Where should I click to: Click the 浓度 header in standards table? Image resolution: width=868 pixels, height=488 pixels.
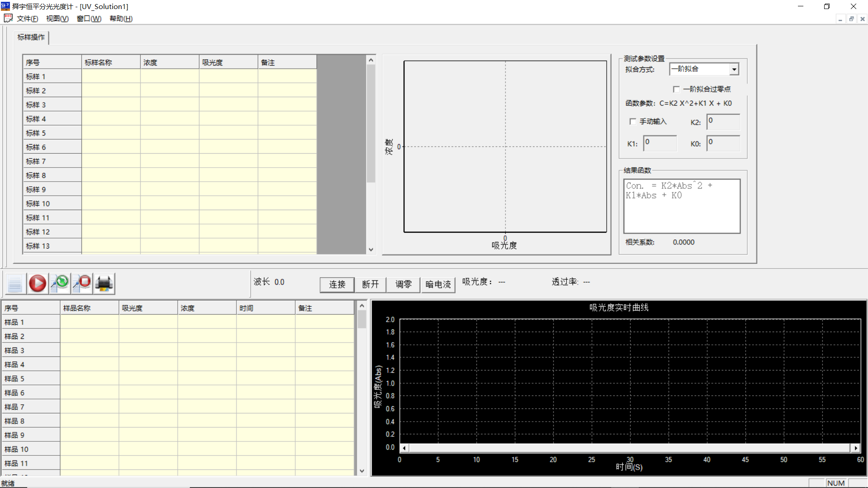170,62
